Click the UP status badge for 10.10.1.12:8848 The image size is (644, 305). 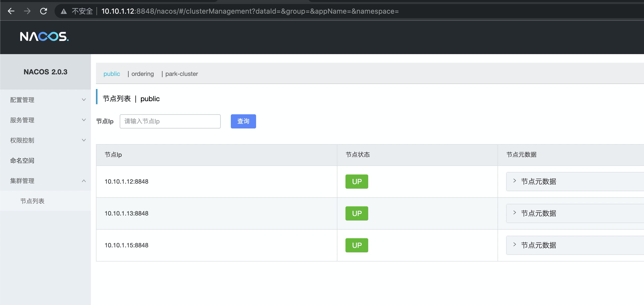pos(356,181)
